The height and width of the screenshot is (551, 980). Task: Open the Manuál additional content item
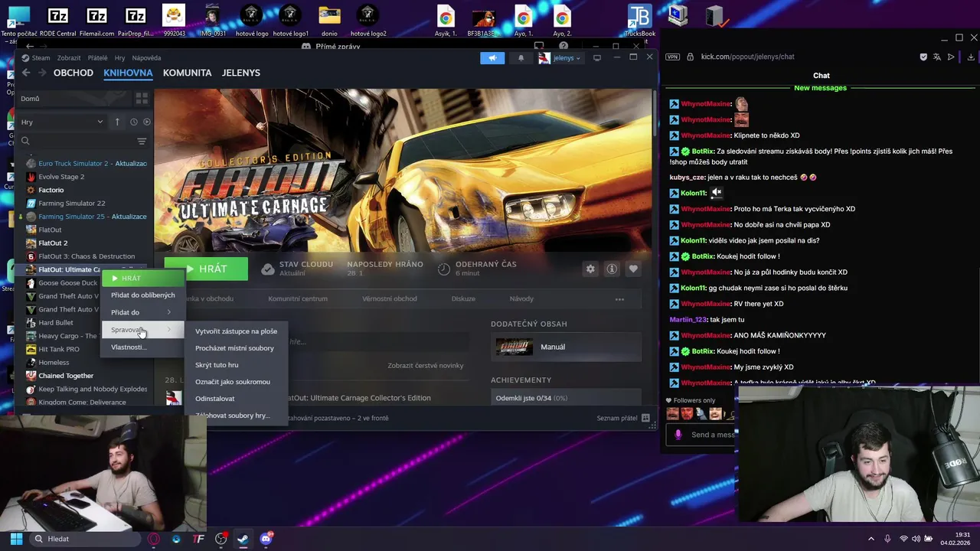(566, 347)
